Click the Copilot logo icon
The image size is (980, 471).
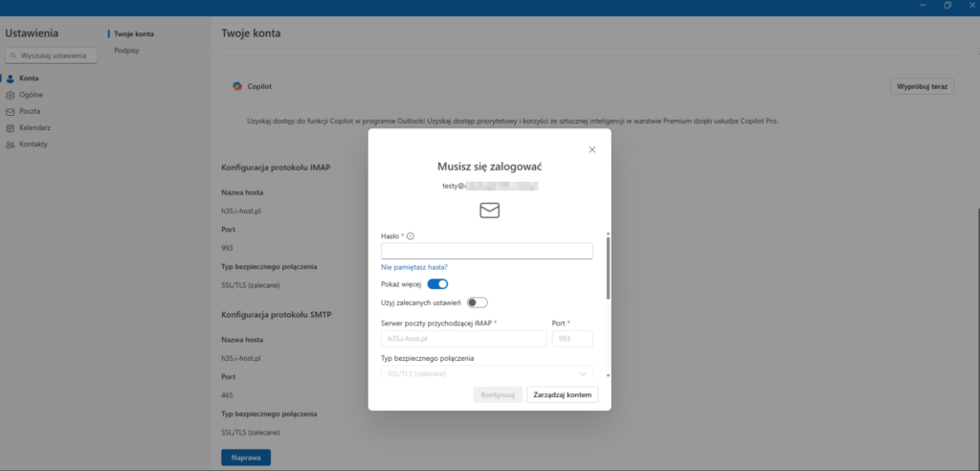tap(236, 86)
